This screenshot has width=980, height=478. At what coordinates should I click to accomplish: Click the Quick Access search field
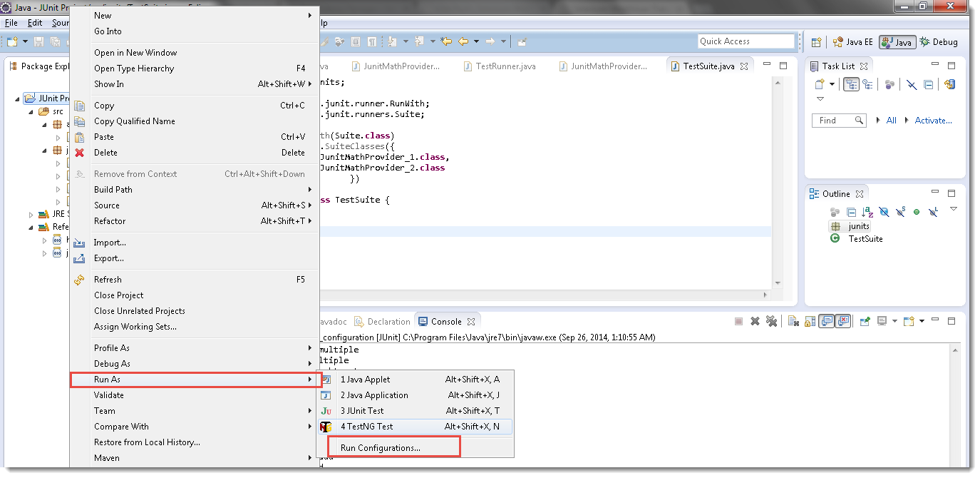pyautogui.click(x=746, y=41)
